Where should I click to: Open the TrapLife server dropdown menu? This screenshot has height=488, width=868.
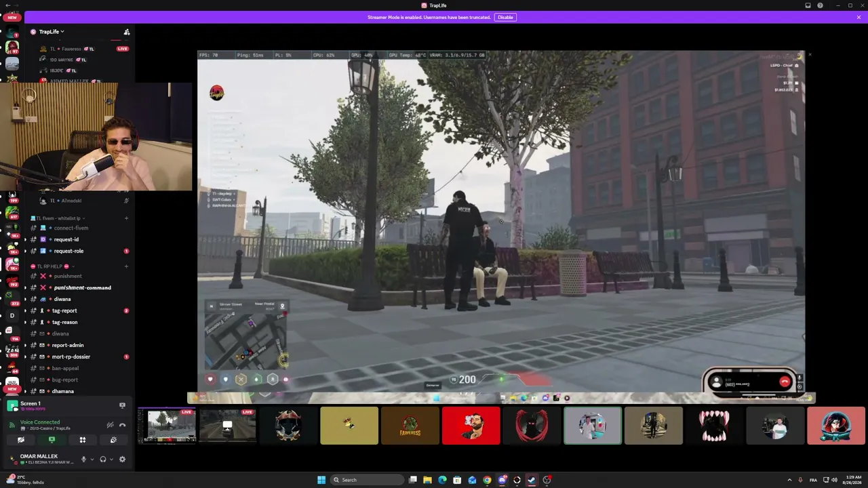(52, 32)
